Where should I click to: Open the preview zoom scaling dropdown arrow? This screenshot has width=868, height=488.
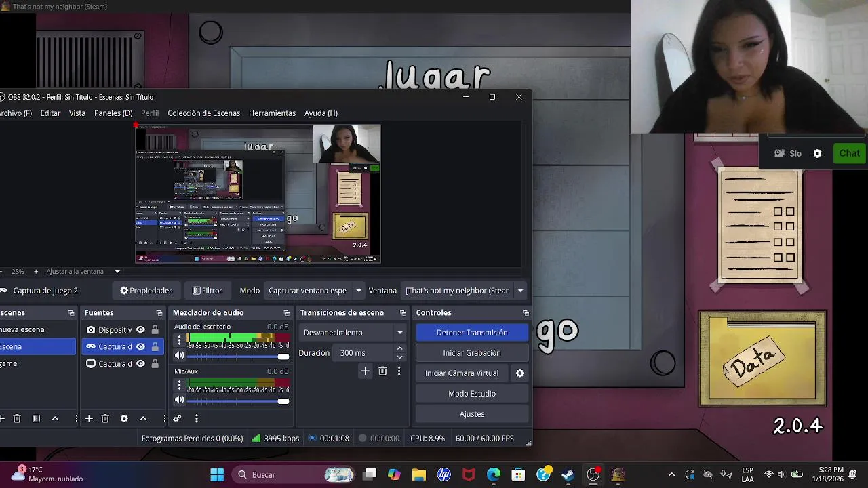tap(117, 272)
